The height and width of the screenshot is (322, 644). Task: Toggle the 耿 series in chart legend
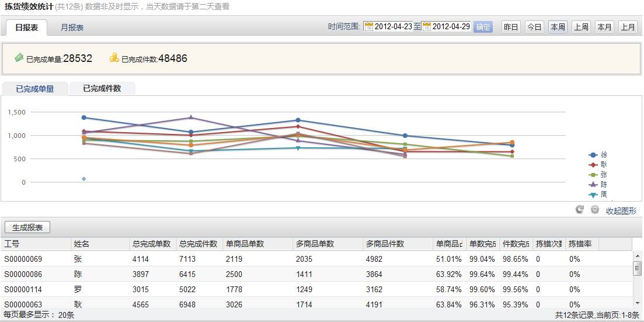click(x=598, y=165)
